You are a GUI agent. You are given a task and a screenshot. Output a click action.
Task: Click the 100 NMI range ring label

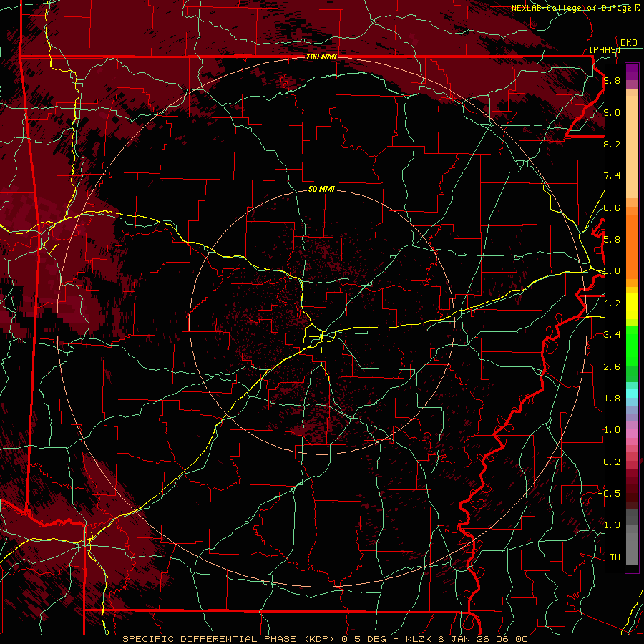click(x=321, y=57)
